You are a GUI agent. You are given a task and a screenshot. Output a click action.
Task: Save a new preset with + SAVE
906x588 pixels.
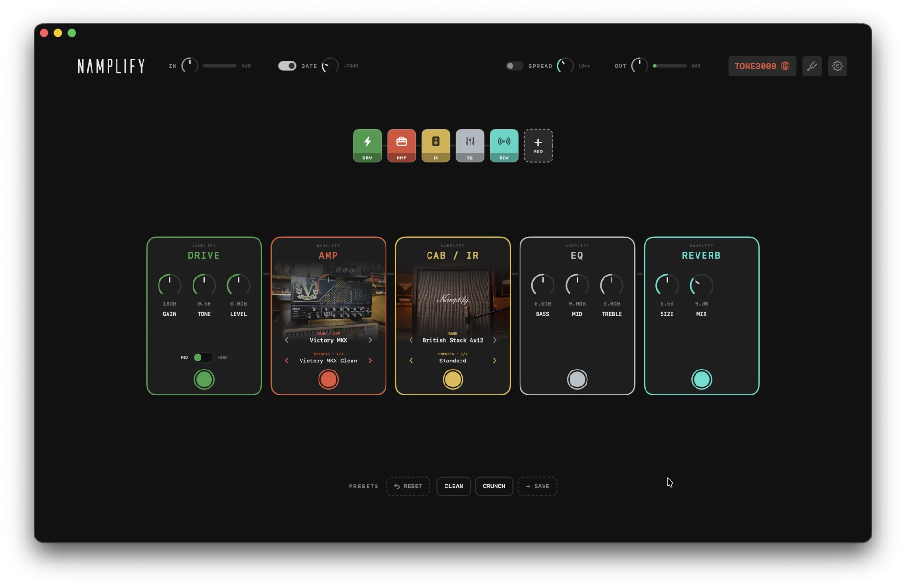(x=537, y=486)
